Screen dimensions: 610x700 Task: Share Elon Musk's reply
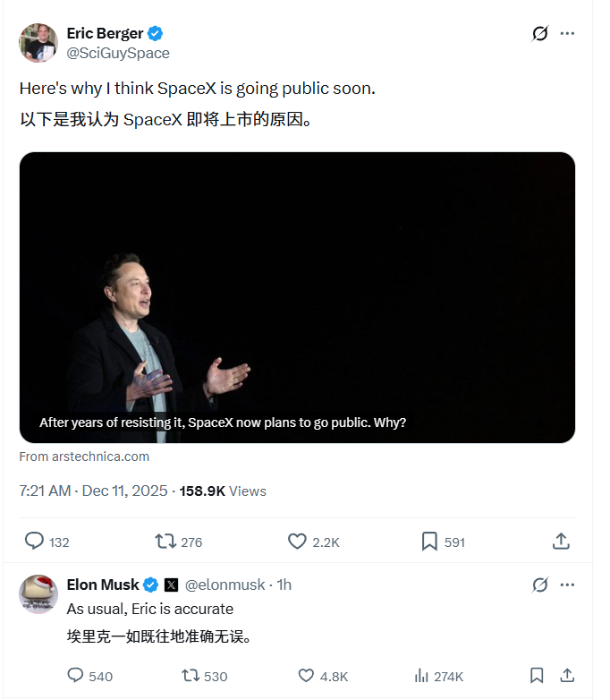(x=566, y=676)
